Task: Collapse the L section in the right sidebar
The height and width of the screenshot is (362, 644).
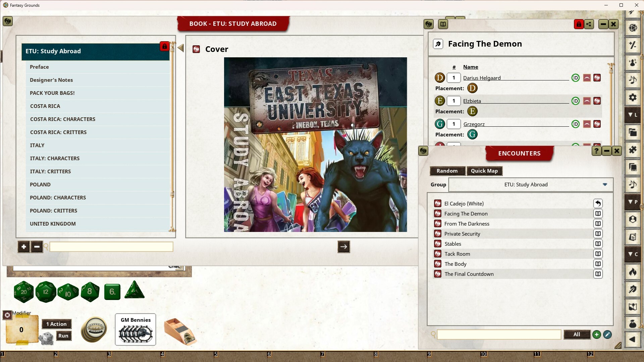Action: 633,115
